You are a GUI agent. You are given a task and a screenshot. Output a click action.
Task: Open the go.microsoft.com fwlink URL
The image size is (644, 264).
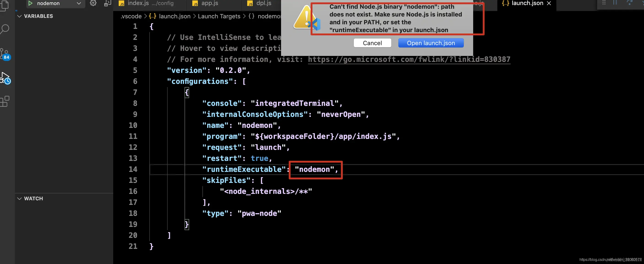pos(409,59)
